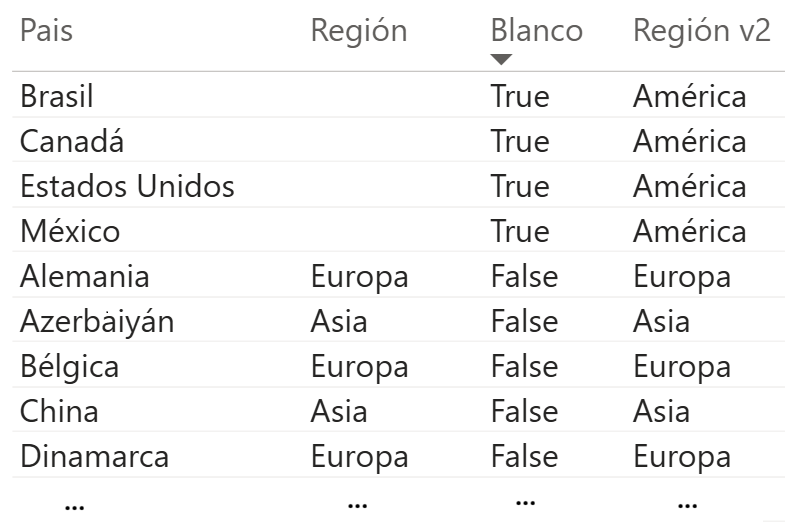The image size is (792, 525).
Task: Select Asia in Región column for China
Action: [x=339, y=412]
